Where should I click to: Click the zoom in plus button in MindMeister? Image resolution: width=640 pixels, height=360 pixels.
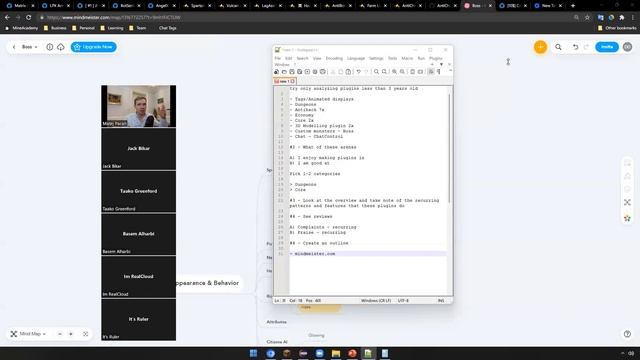[71, 334]
